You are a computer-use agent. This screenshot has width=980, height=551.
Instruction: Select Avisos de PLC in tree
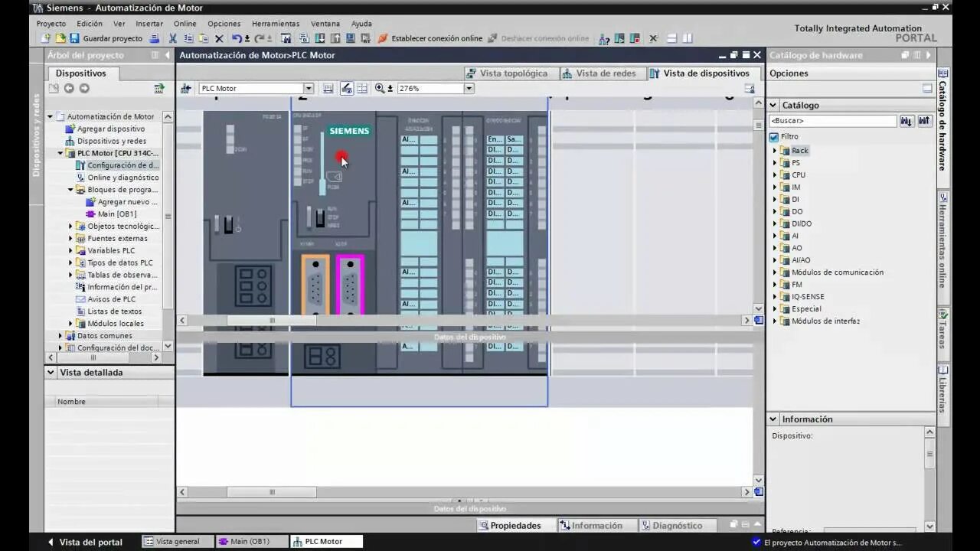111,299
